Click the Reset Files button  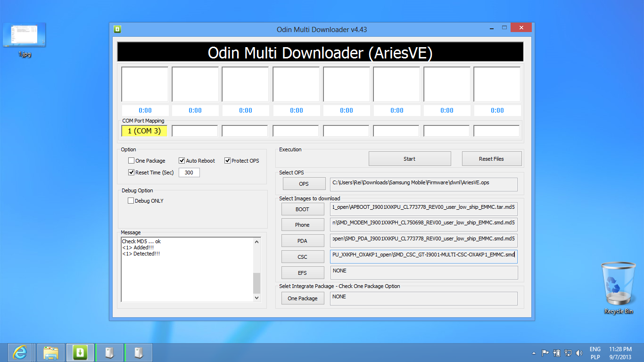tap(492, 159)
